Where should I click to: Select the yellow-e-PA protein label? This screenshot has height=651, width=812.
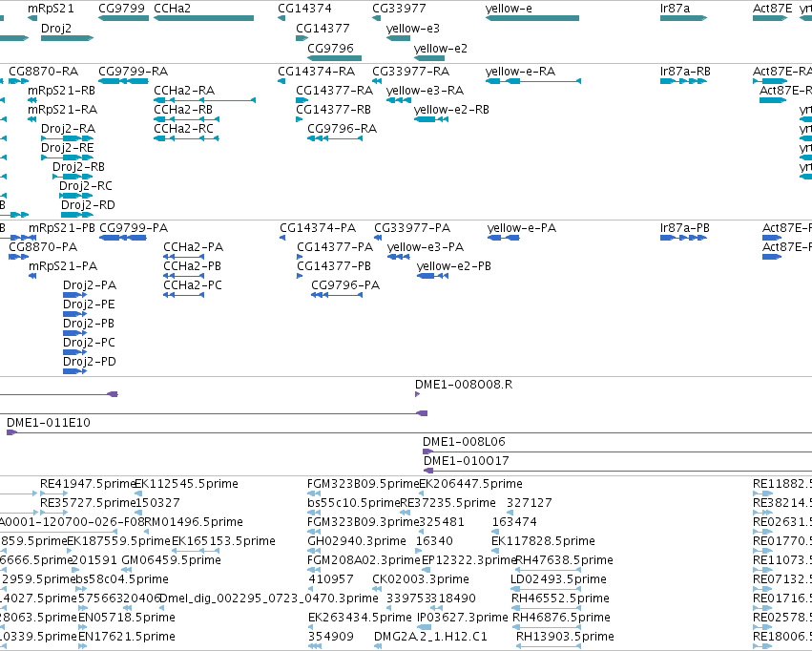(522, 228)
